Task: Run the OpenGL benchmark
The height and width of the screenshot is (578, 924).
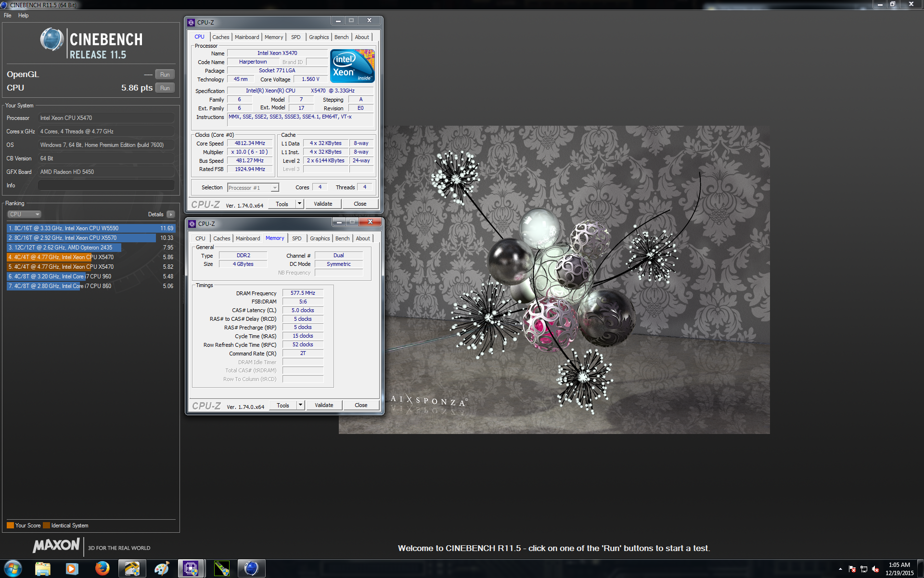Action: tap(165, 75)
